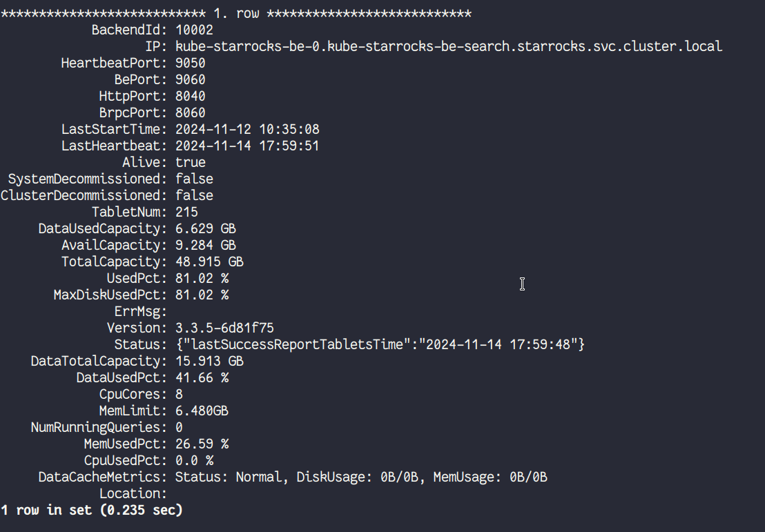The image size is (765, 532).
Task: Click the AvailCapacity value 9.284 GB
Action: (x=205, y=245)
